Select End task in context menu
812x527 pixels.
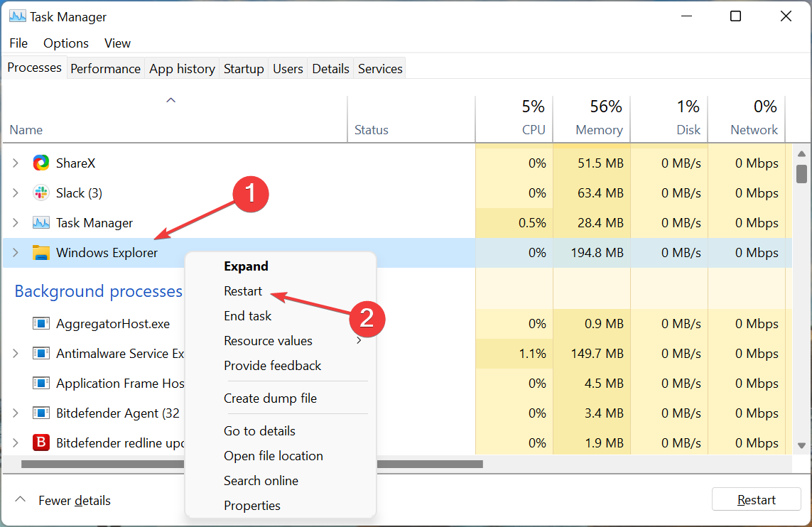click(247, 316)
